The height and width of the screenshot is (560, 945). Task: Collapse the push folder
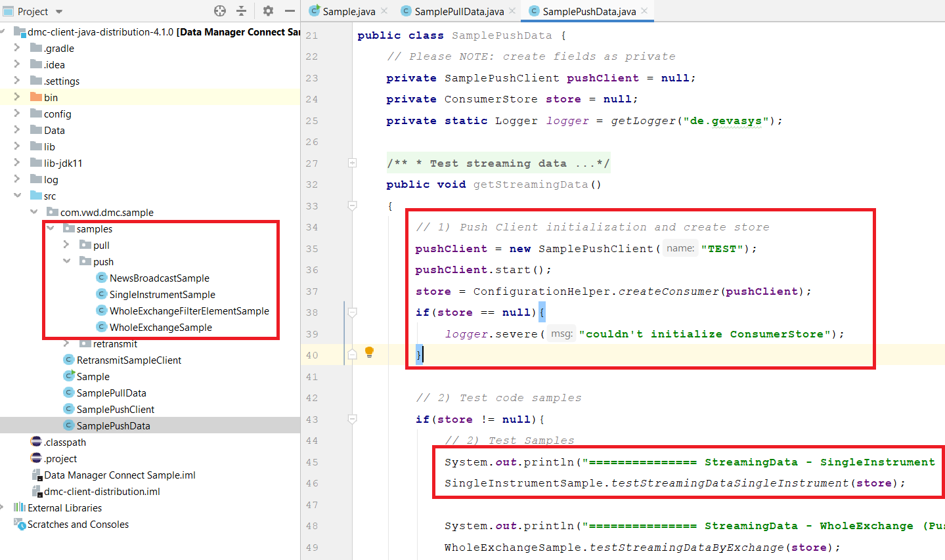[x=66, y=261]
